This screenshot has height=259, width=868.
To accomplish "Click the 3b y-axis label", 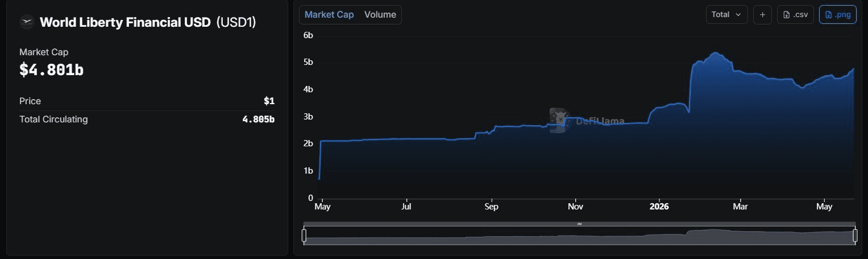I will [308, 117].
